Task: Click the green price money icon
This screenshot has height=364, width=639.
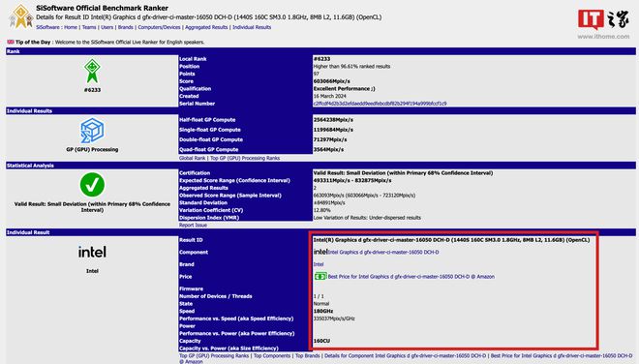Action: (x=320, y=276)
